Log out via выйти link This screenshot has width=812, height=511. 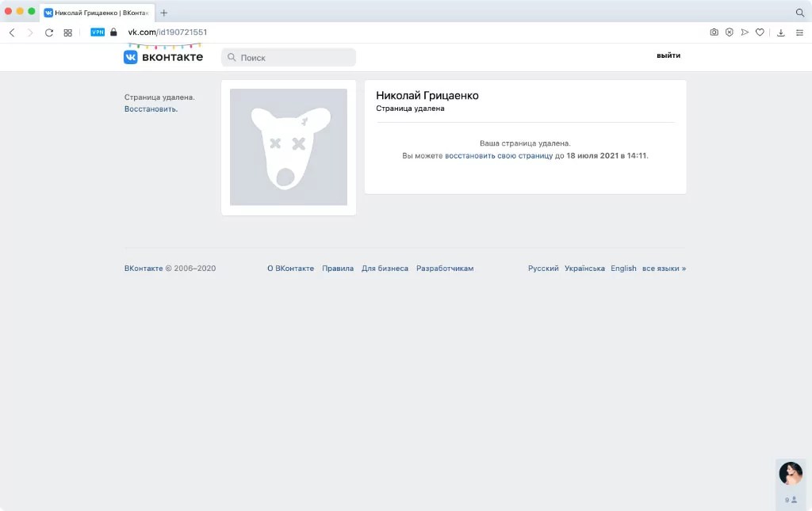pos(668,55)
